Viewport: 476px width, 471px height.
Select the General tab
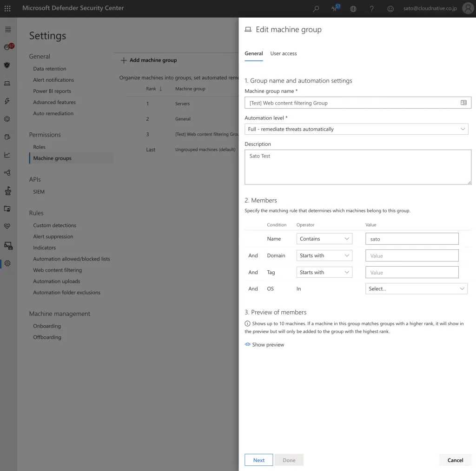click(x=254, y=53)
